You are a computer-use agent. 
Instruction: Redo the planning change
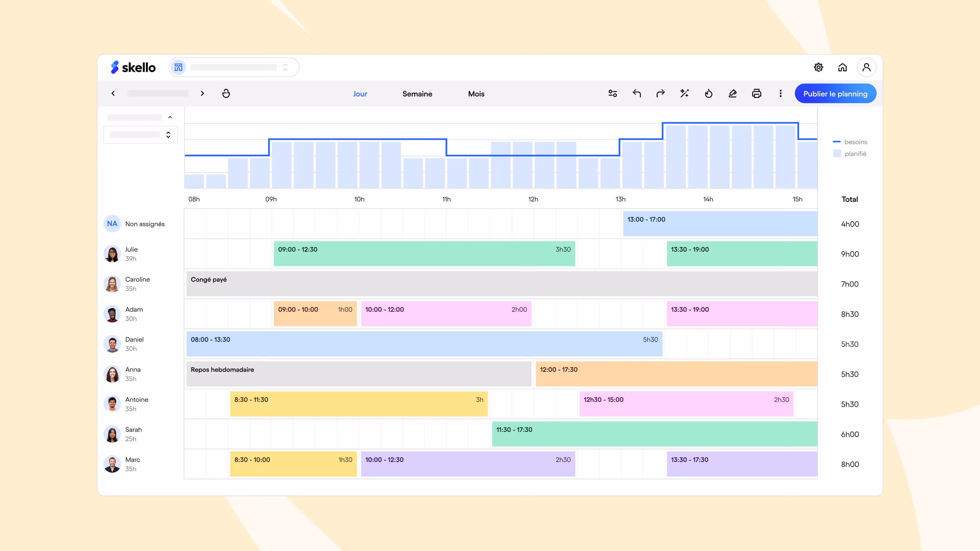click(660, 94)
